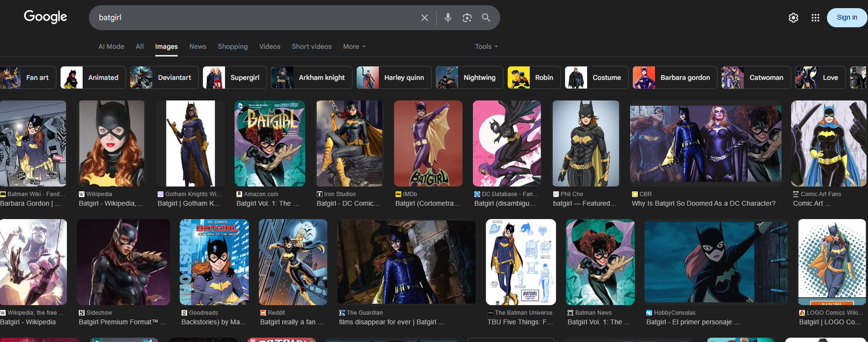The height and width of the screenshot is (342, 868).
Task: Open 'Batgirl (Cortometra...' IMDb link
Action: [428, 203]
